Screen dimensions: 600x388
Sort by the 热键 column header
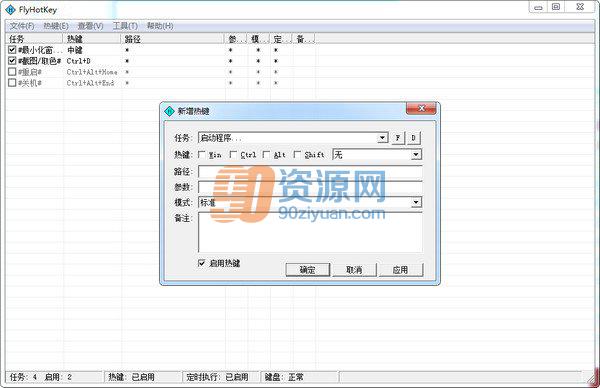click(x=92, y=39)
